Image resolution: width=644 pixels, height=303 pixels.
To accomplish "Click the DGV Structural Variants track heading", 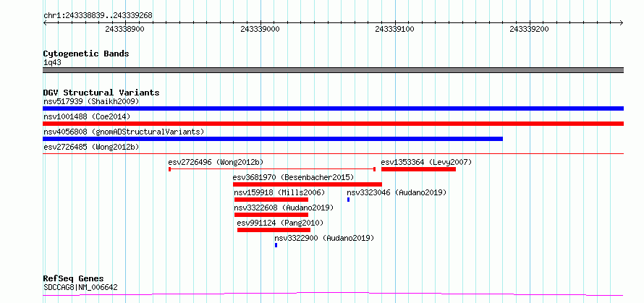I will point(101,93).
